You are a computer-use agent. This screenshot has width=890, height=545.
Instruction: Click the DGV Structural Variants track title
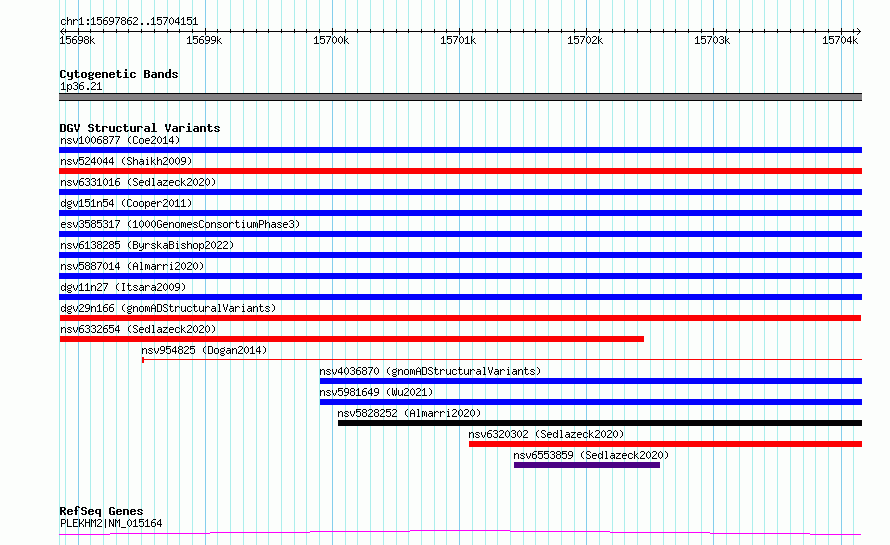(x=140, y=128)
